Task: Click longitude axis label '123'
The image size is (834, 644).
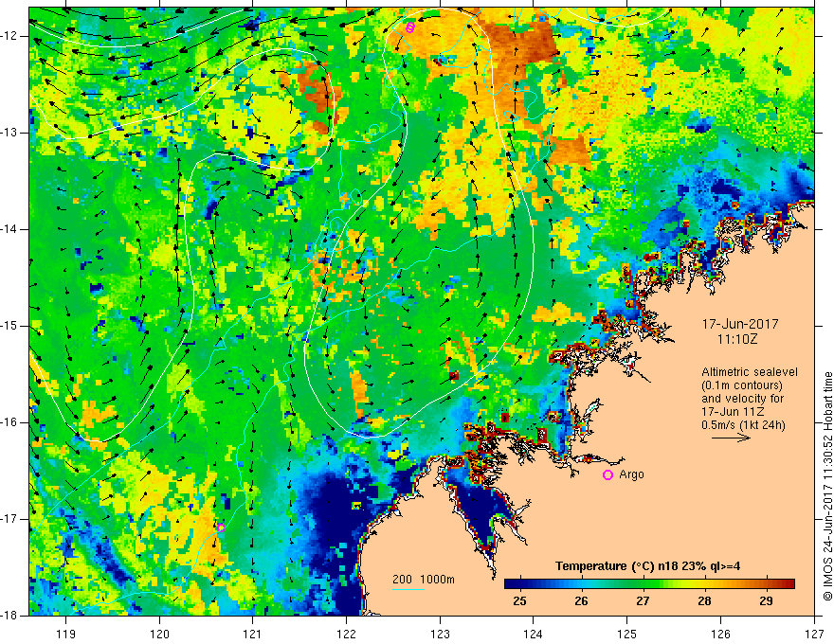Action: pos(440,634)
